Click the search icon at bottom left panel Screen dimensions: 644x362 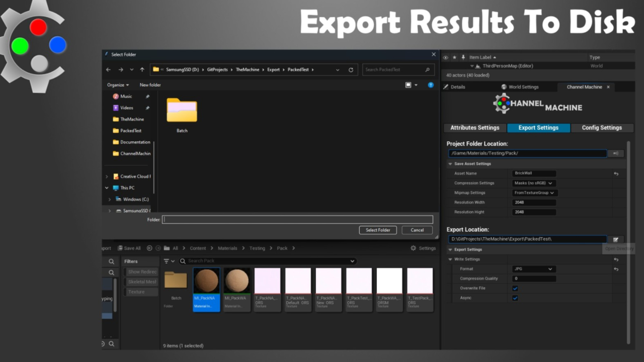(x=111, y=344)
